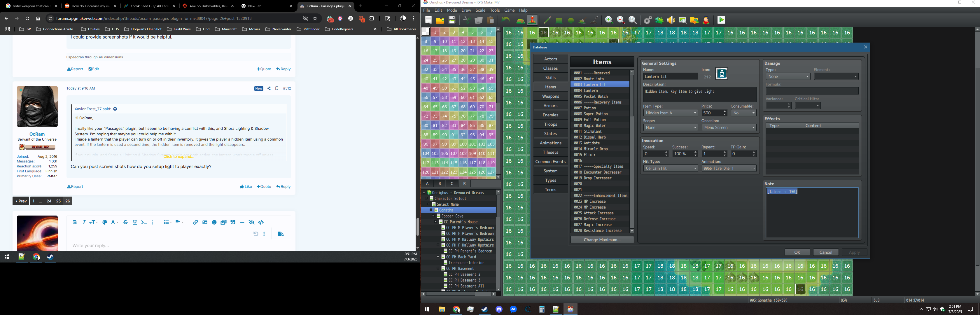Screen dimensions: 980x315
Task: Click the Save Project floppy icon
Action: [452, 20]
